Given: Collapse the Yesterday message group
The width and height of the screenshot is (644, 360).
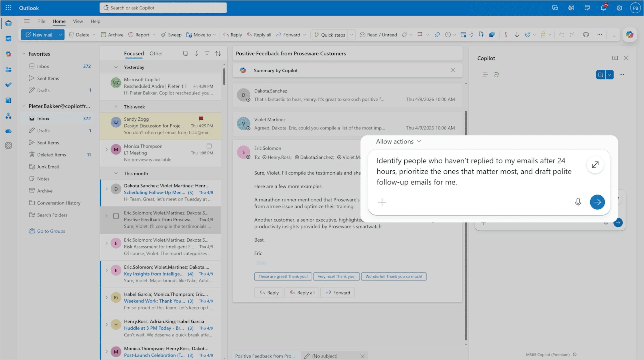Looking at the screenshot, I should point(116,67).
